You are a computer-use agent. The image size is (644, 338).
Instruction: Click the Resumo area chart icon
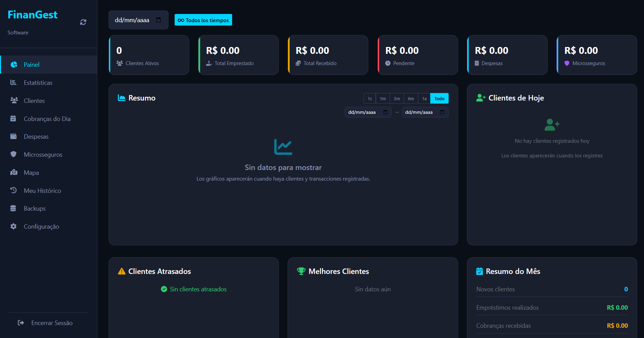(x=122, y=98)
